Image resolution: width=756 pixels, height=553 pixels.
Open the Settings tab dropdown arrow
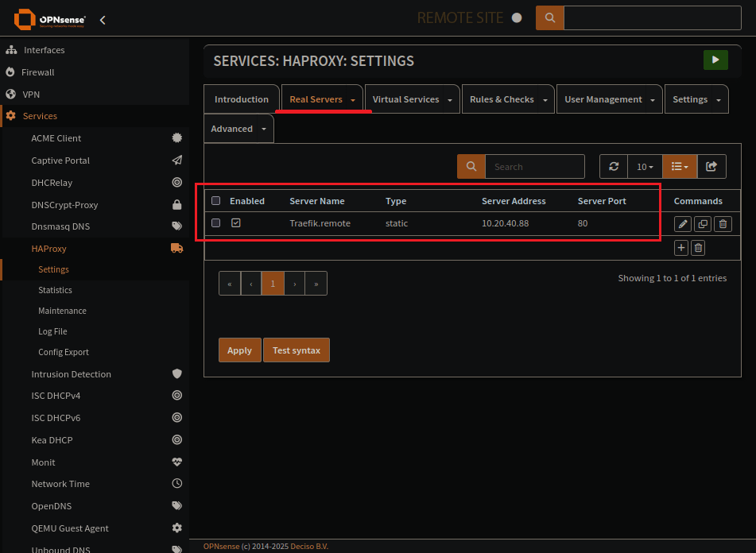click(x=719, y=99)
